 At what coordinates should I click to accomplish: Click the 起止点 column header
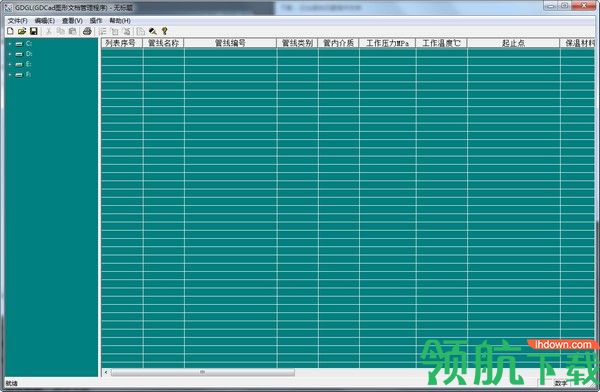[x=513, y=43]
